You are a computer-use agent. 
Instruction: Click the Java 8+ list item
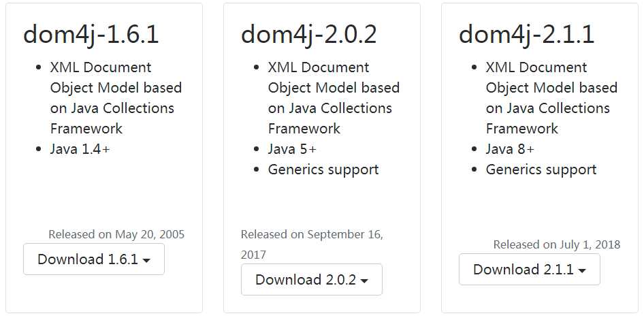click(510, 149)
